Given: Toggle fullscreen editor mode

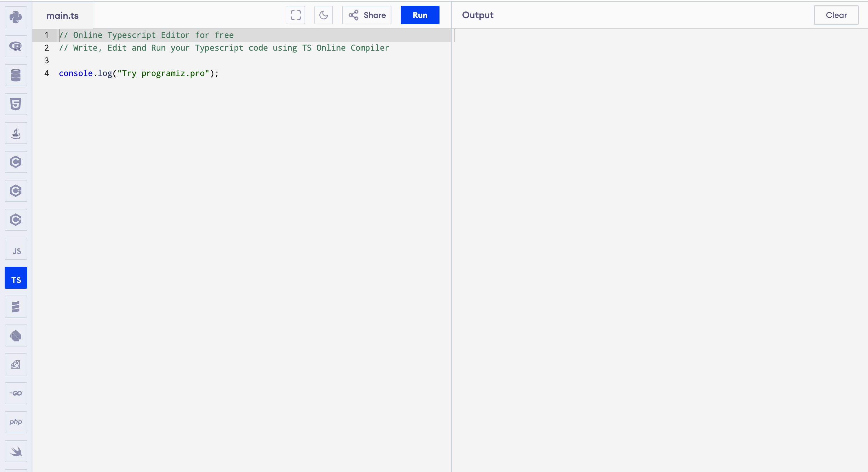Looking at the screenshot, I should click(296, 15).
